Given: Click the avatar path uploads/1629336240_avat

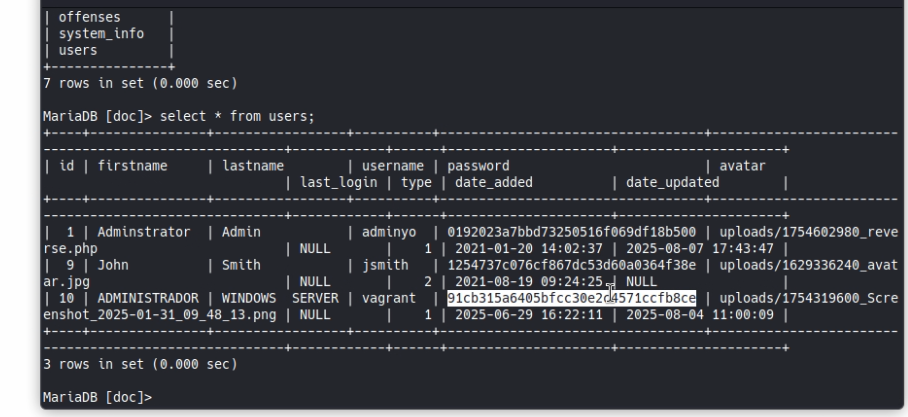Looking at the screenshot, I should [x=808, y=265].
